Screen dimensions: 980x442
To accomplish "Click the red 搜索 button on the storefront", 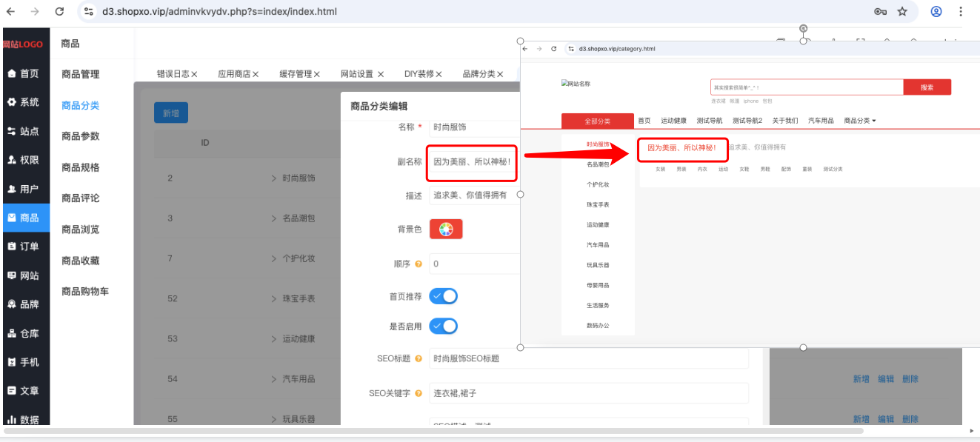I will (x=927, y=87).
